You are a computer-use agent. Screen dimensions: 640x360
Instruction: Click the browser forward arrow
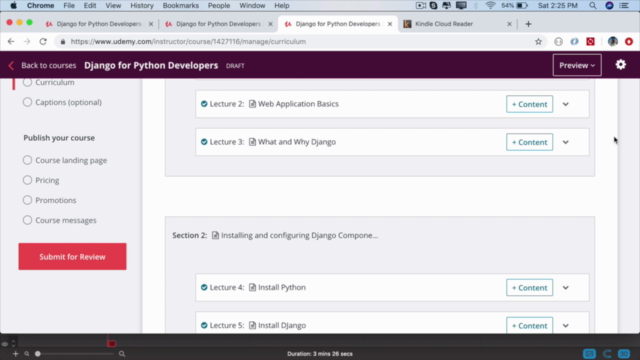click(x=27, y=41)
